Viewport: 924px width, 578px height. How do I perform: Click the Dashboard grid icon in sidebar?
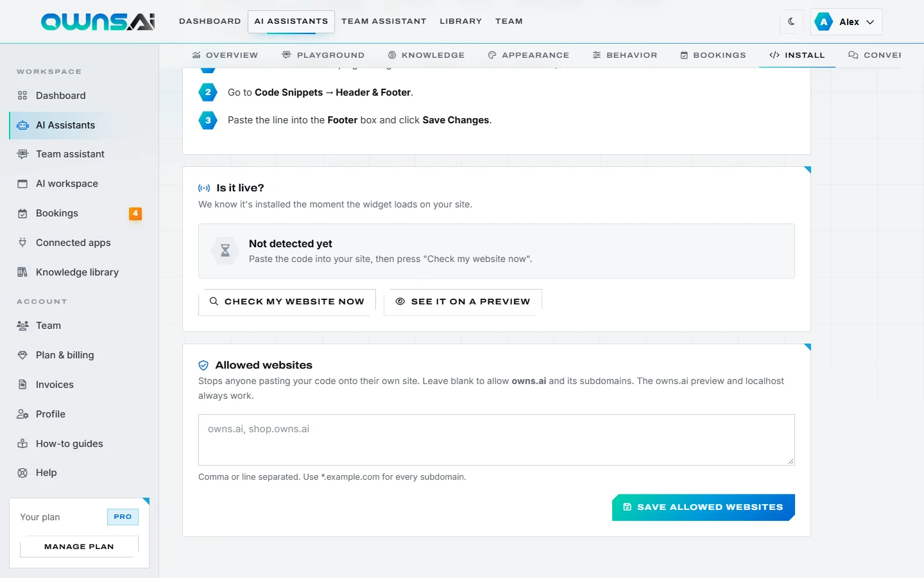tap(22, 96)
